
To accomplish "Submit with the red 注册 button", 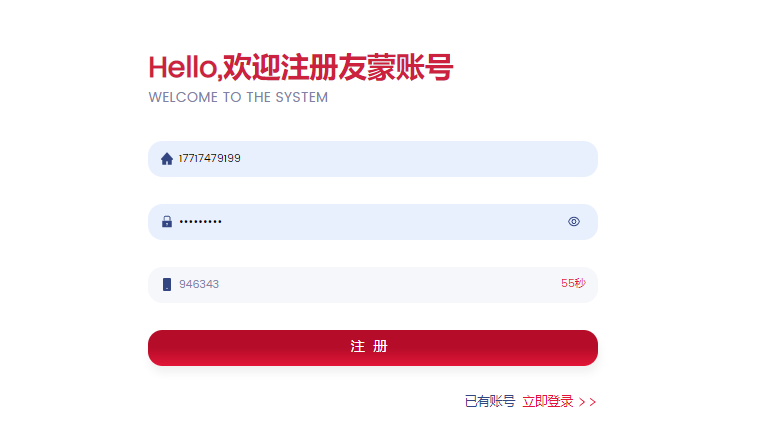I will coord(373,348).
